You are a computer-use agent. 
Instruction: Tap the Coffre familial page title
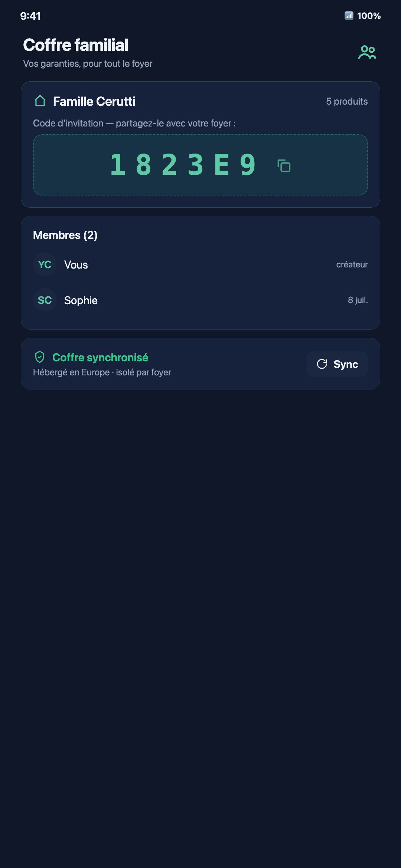point(76,45)
